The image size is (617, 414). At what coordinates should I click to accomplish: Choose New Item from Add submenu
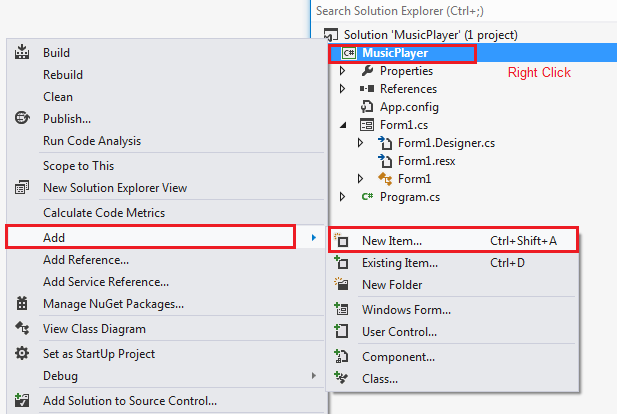tap(453, 240)
